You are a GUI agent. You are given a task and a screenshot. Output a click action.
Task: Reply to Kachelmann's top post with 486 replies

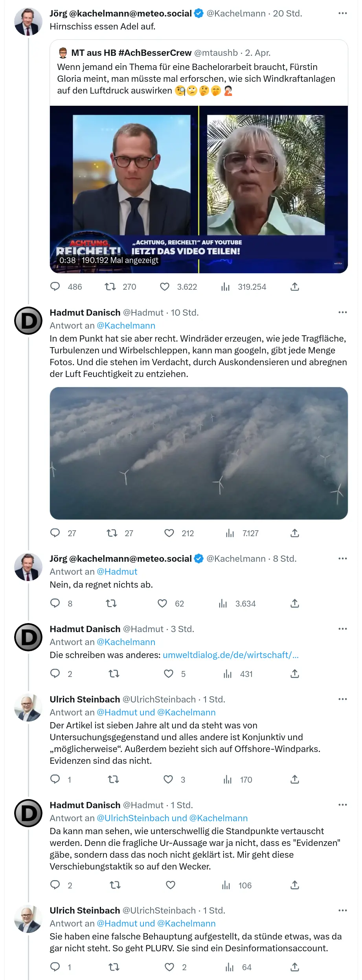pos(55,287)
